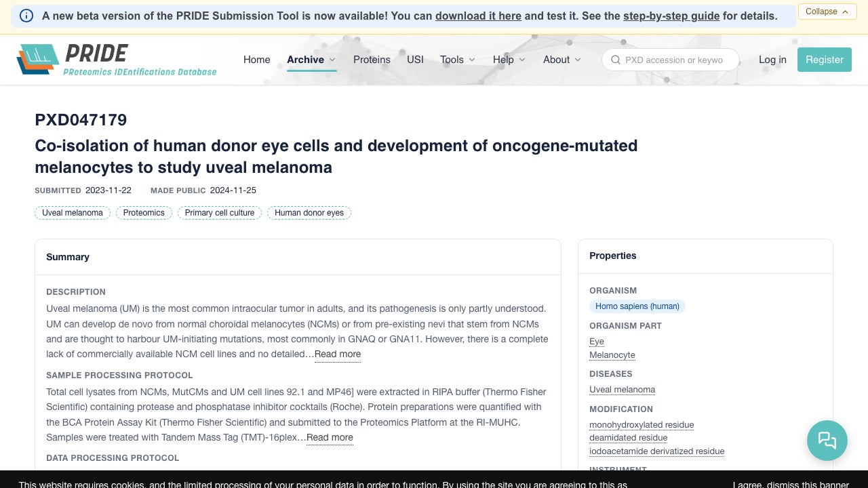Select the Proteomics keyword tag
Image resolution: width=868 pixels, height=488 pixels.
pos(144,213)
